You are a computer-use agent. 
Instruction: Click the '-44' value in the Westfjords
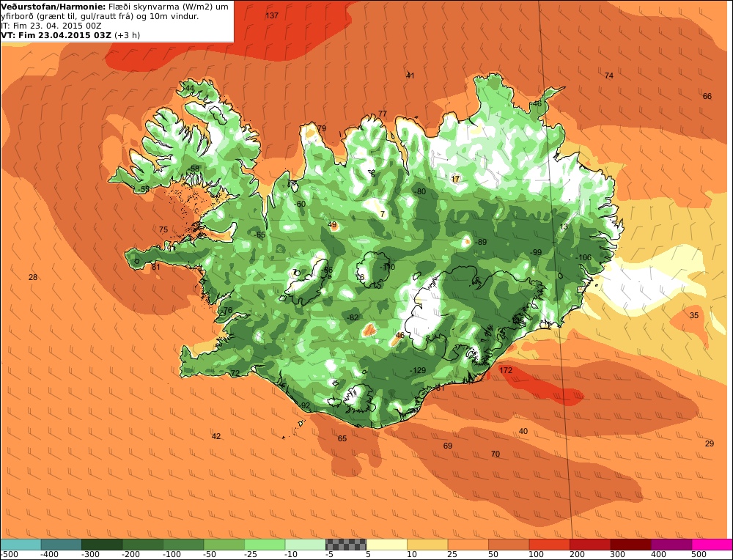point(188,88)
